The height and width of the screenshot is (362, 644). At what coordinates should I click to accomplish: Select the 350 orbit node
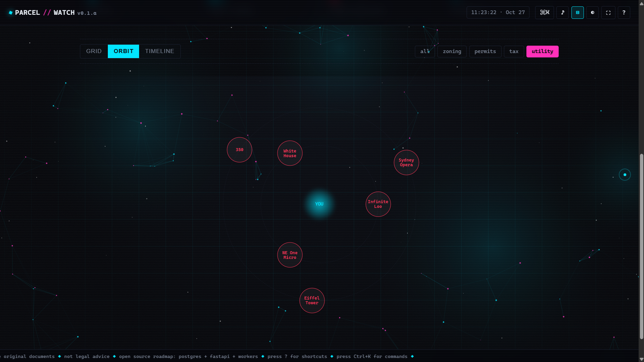tap(240, 150)
